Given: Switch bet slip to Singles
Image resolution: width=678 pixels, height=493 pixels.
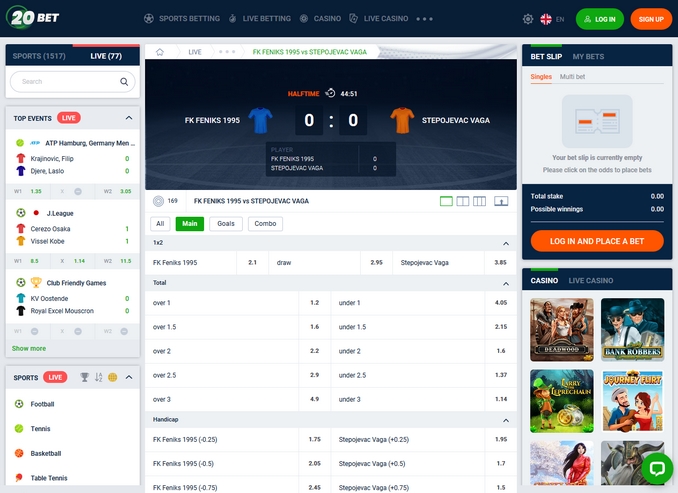Looking at the screenshot, I should click(x=541, y=77).
